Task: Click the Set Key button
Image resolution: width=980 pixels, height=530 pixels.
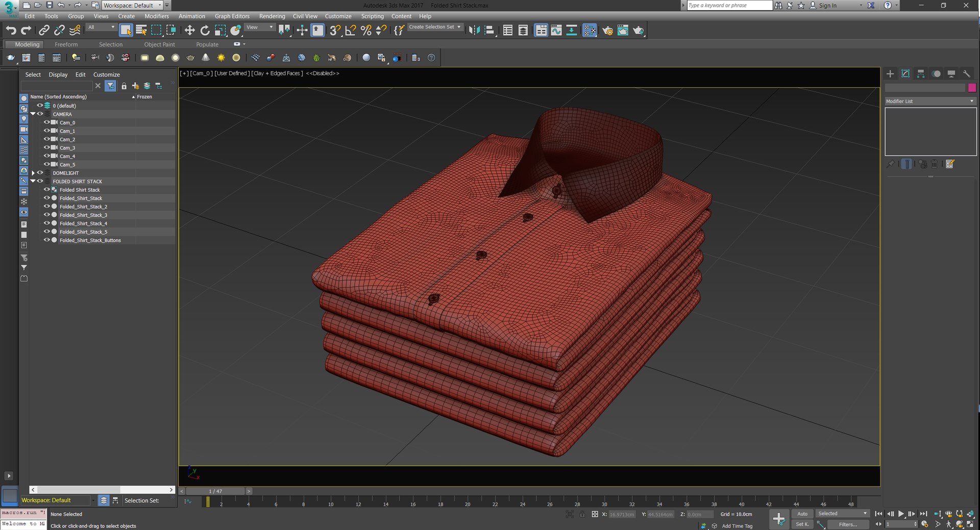Action: [802, 524]
